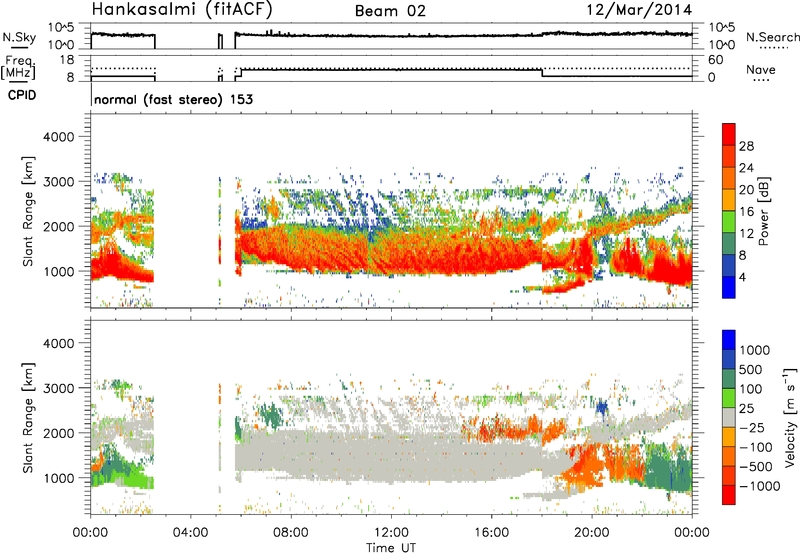Click the Velocity [m s-1] colorbar title
Image resolution: width=800 pixels, height=554 pixels.
click(790, 417)
